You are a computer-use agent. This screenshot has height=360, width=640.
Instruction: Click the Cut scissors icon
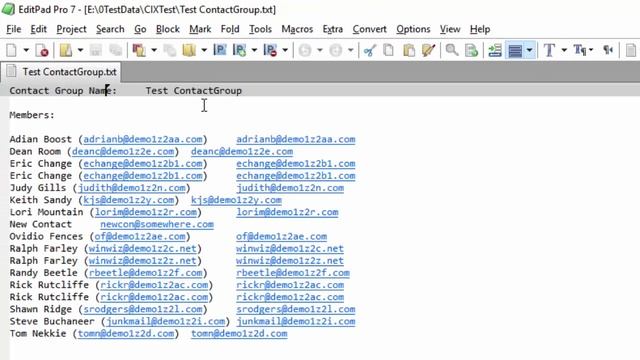[x=370, y=51]
